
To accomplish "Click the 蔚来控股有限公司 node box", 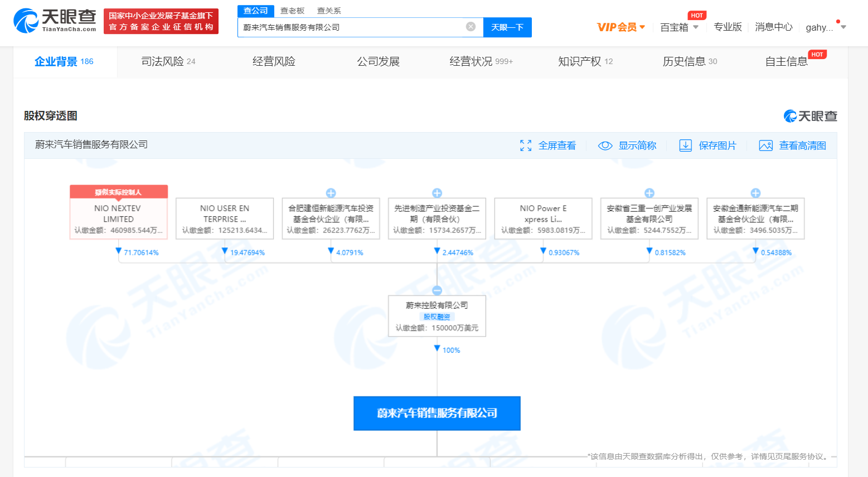I will pyautogui.click(x=437, y=316).
